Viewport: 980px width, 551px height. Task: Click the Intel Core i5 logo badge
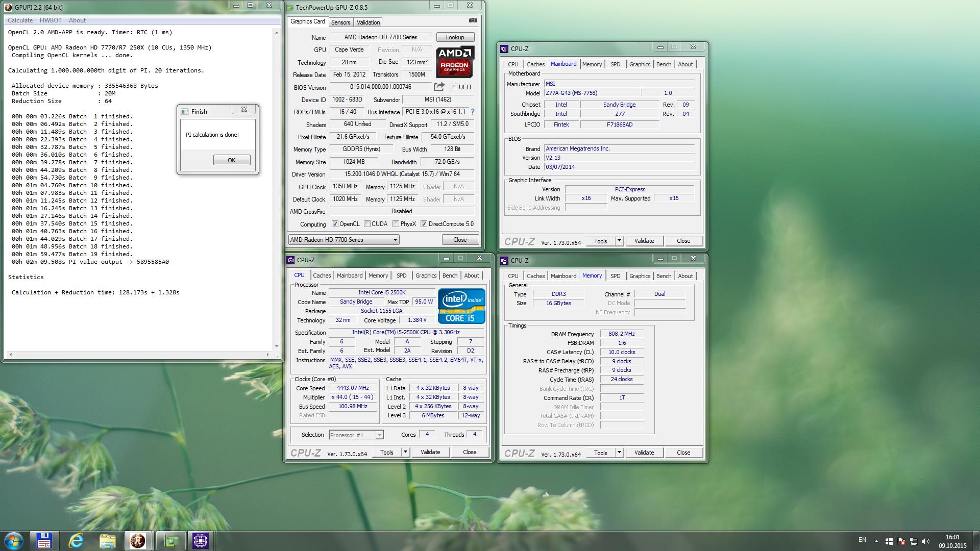tap(461, 306)
